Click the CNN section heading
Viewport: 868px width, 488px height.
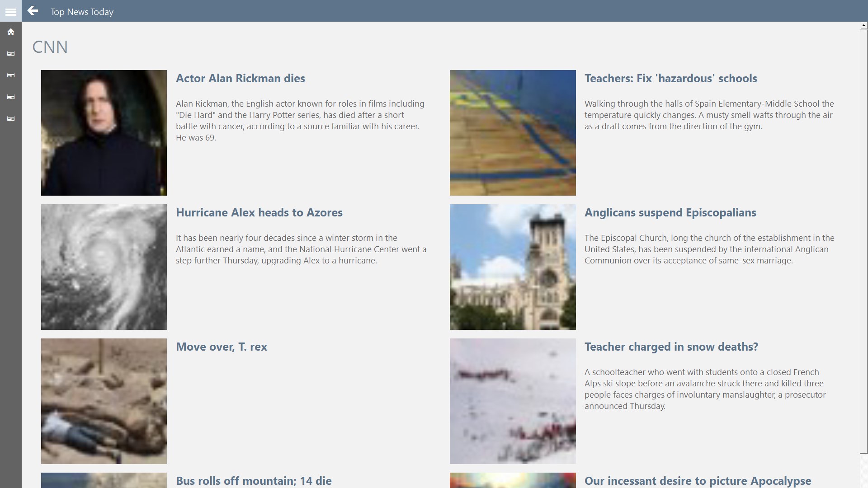(50, 47)
